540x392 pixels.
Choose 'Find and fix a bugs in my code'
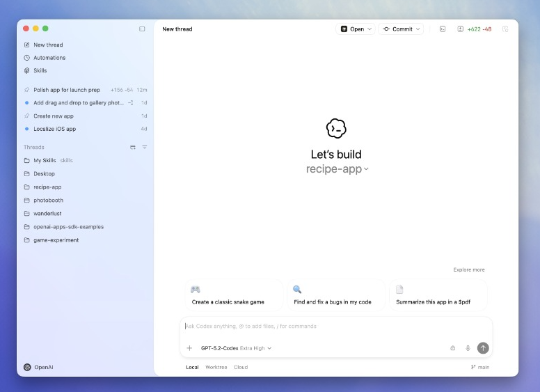(x=336, y=295)
